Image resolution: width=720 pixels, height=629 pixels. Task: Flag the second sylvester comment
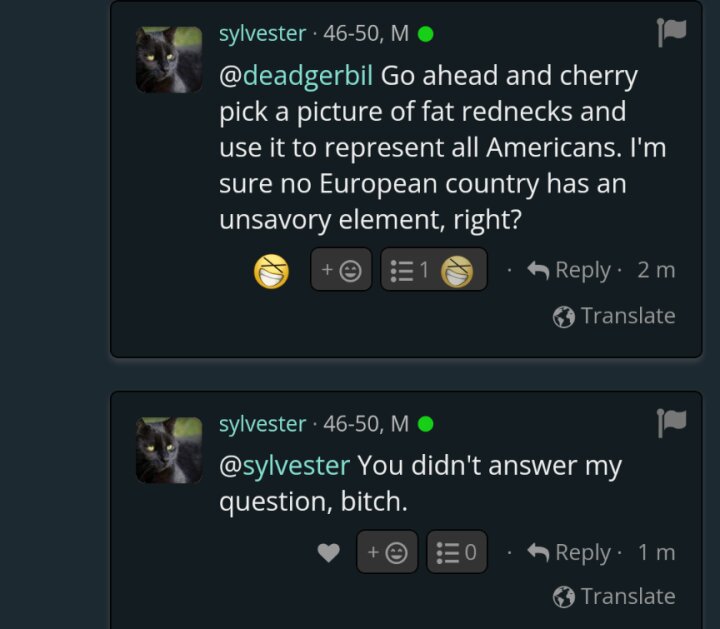pos(671,422)
